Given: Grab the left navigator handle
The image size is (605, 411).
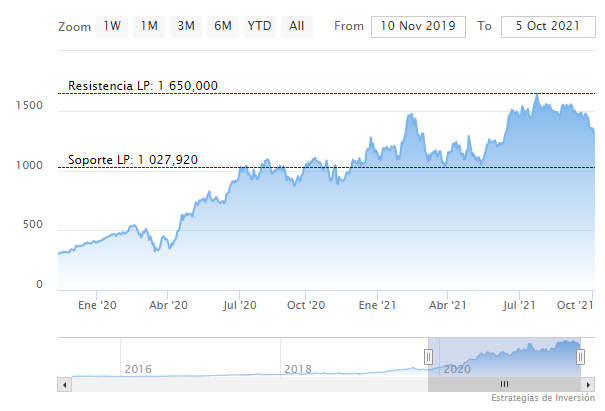Looking at the screenshot, I should (428, 357).
